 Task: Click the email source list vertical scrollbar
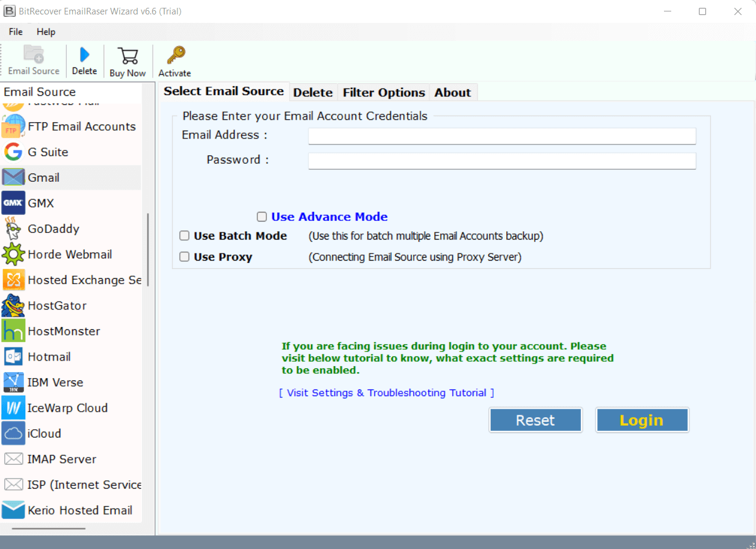coord(148,250)
